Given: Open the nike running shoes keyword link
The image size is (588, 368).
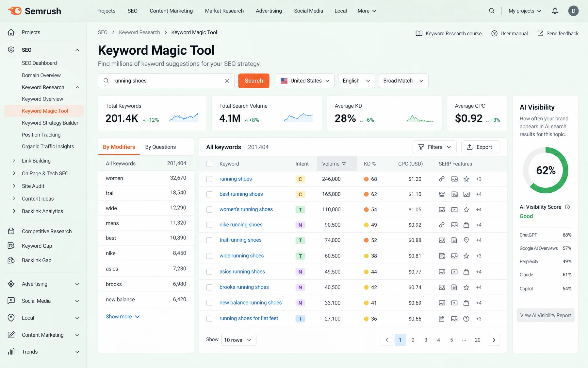Looking at the screenshot, I should 241,225.
